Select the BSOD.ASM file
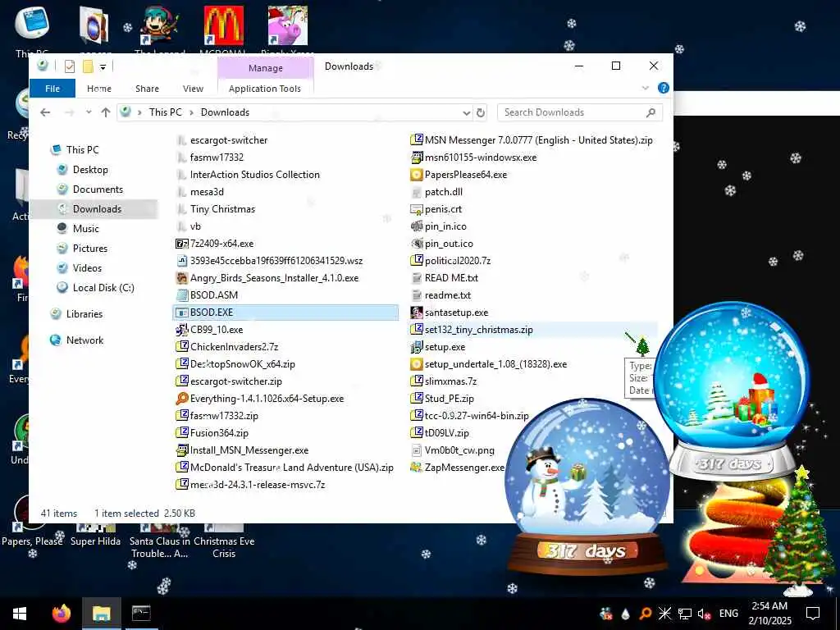The width and height of the screenshot is (840, 630). [214, 295]
